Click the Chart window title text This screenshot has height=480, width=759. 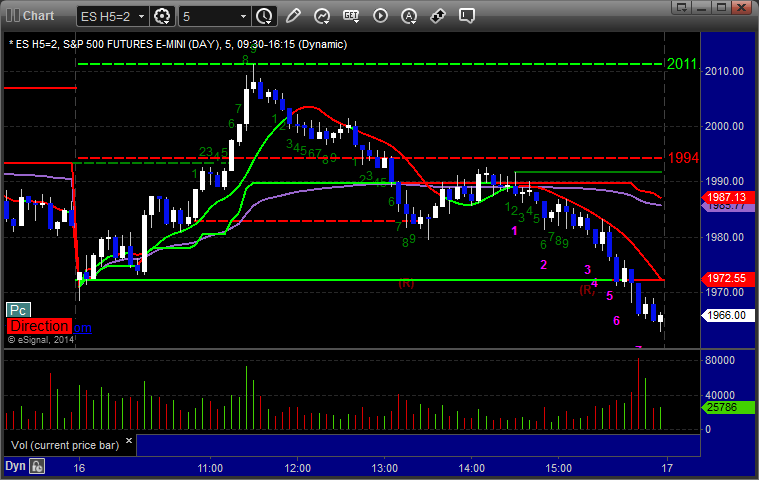(39, 16)
